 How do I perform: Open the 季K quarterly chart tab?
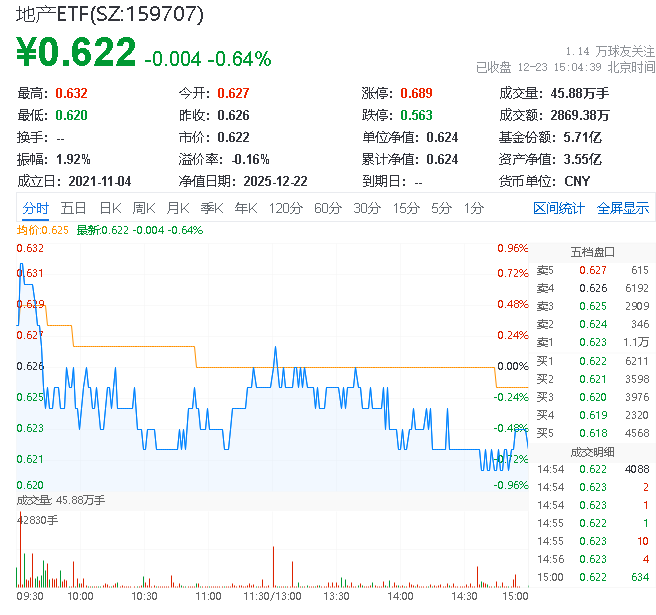click(x=211, y=208)
